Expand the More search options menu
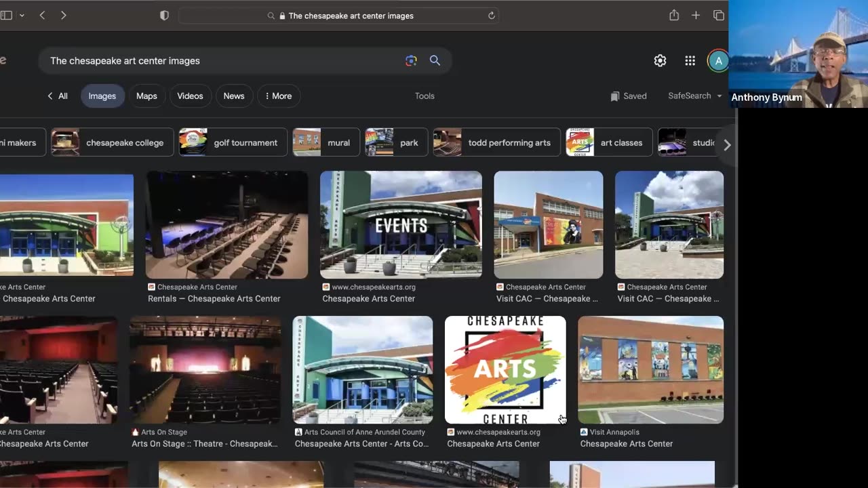Viewport: 868px width, 488px height. (278, 96)
